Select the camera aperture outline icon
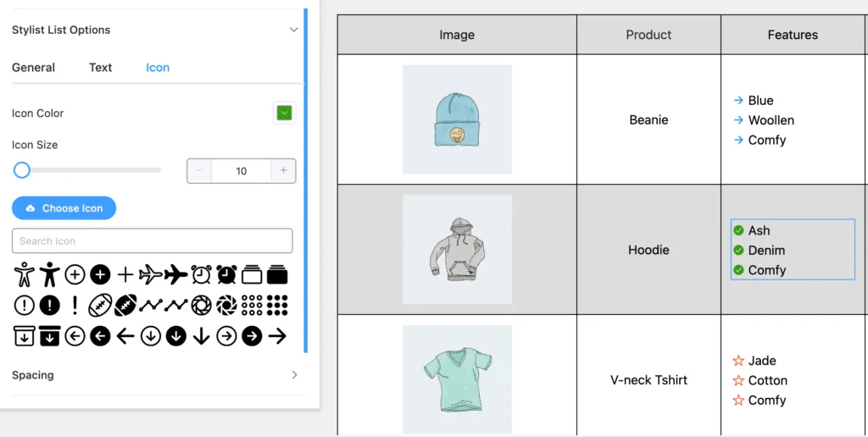Viewport: 868px width, 437px height. pos(202,306)
